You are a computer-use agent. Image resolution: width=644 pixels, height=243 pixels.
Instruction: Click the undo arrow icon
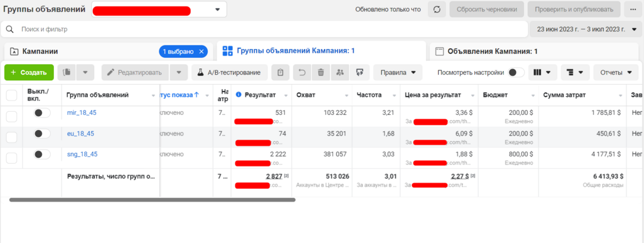tap(302, 72)
